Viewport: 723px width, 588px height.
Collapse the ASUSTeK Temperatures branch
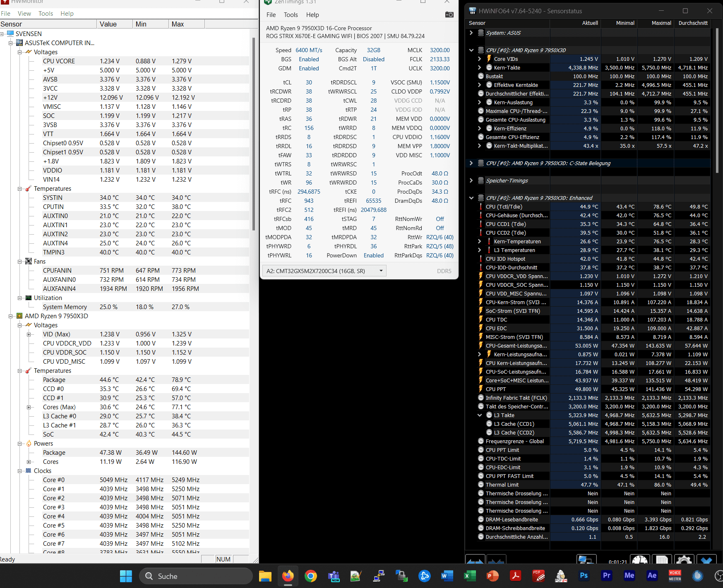pos(19,189)
